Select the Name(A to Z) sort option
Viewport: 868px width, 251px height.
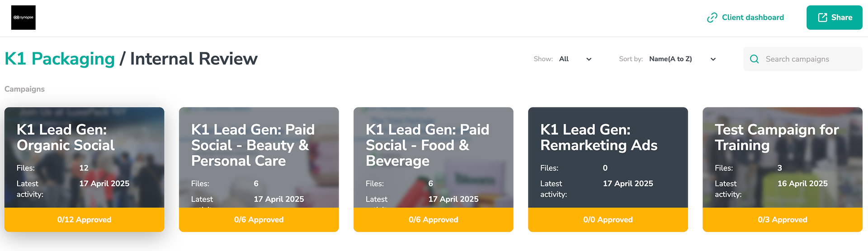tap(670, 59)
